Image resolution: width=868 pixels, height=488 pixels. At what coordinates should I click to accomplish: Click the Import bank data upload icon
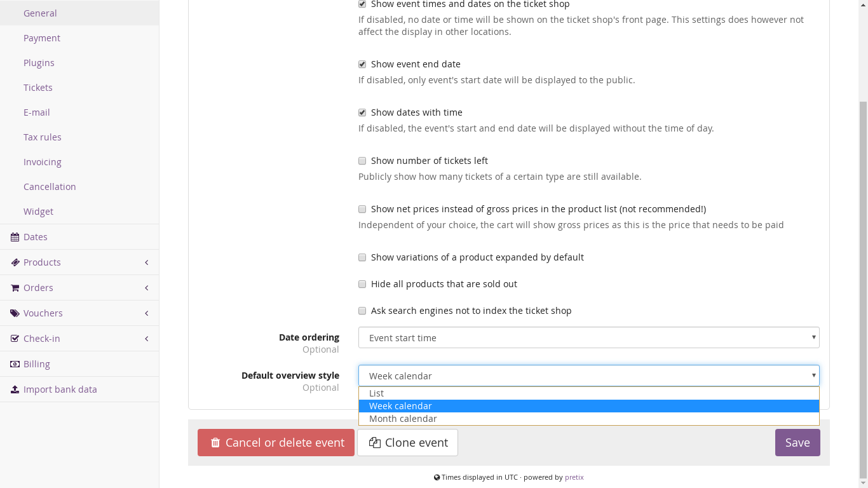pyautogui.click(x=15, y=390)
